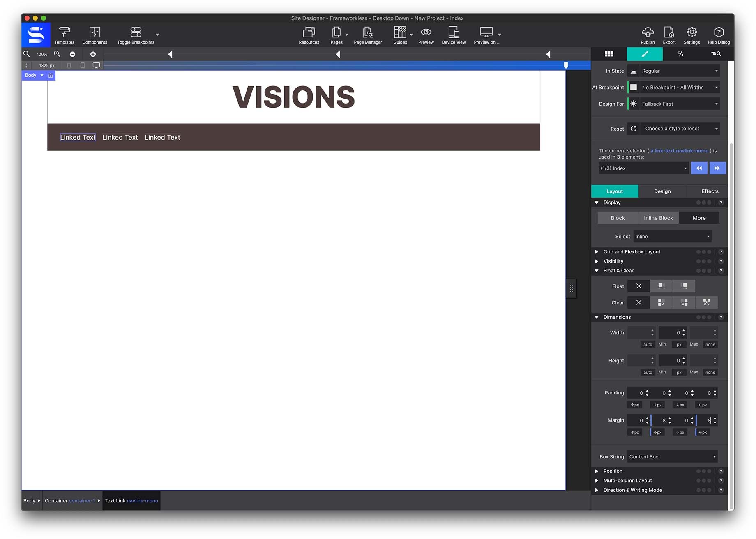Select the desktop monitor breakpoint icon
This screenshot has height=539, width=756.
click(x=96, y=65)
